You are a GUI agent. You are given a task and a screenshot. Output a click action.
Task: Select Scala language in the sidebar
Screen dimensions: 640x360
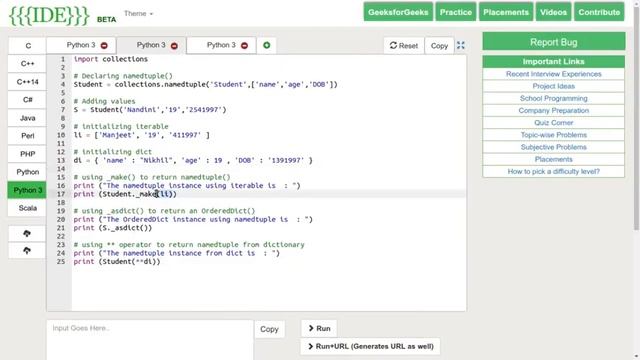(27, 208)
